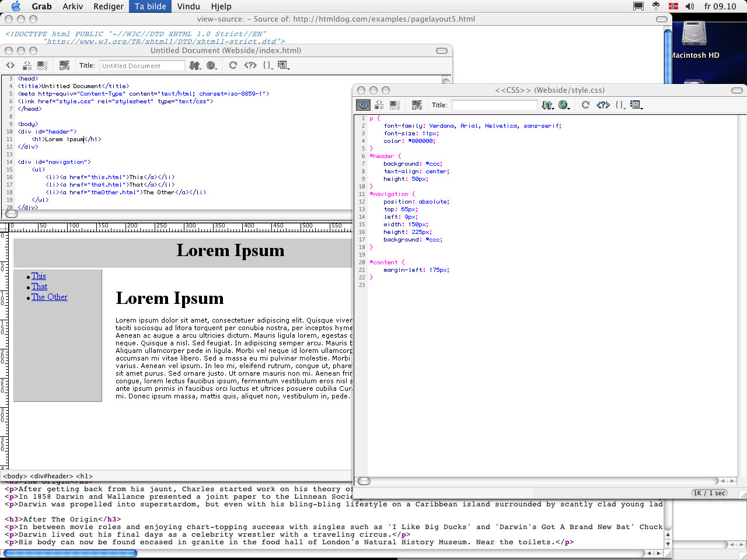This screenshot has height=560, width=747.
Task: Toggle toolbar pill button on view-source window
Action: (662, 19)
